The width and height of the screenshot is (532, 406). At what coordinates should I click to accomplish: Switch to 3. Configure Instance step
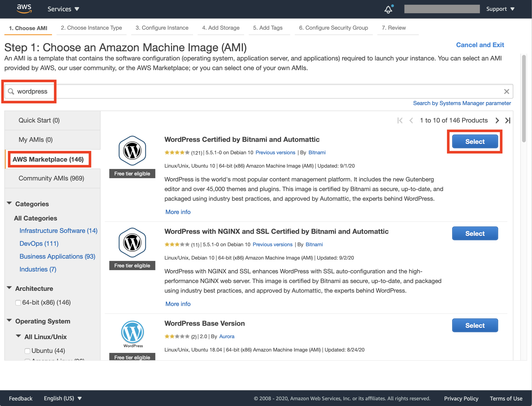162,28
